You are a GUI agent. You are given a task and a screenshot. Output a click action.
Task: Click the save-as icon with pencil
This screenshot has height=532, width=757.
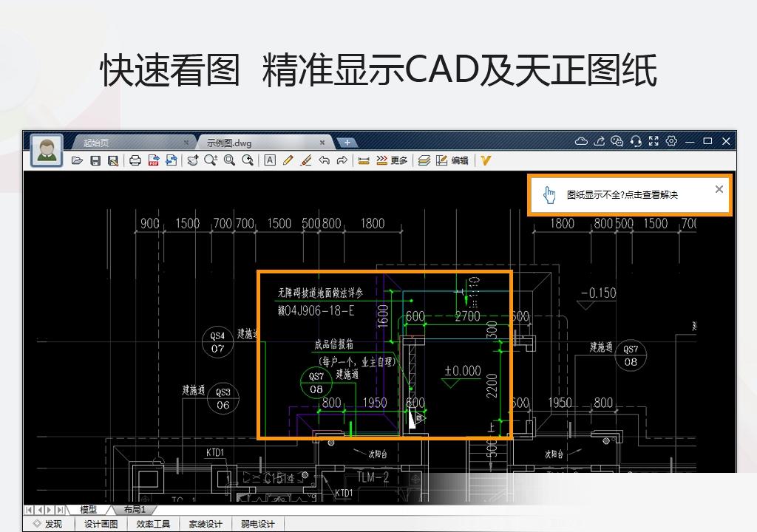tap(113, 160)
